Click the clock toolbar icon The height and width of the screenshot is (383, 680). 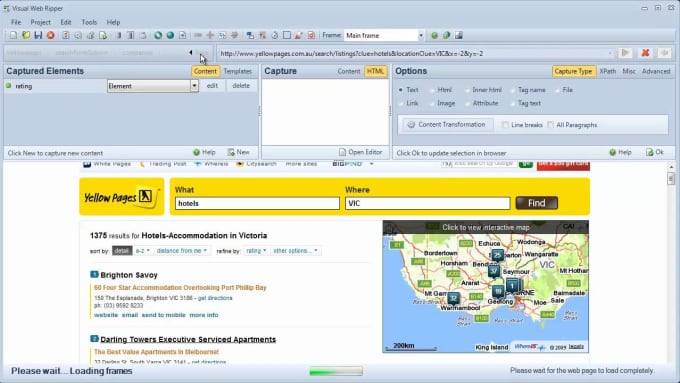275,35
